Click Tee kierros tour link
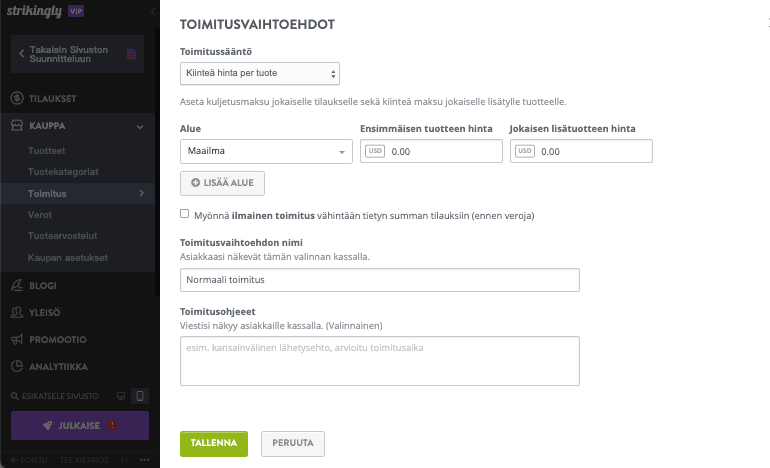770x468 pixels. 84,460
